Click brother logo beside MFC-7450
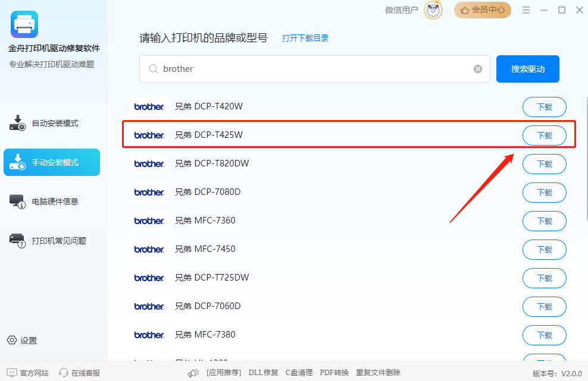Viewport: 588px width, 381px height. tap(149, 249)
